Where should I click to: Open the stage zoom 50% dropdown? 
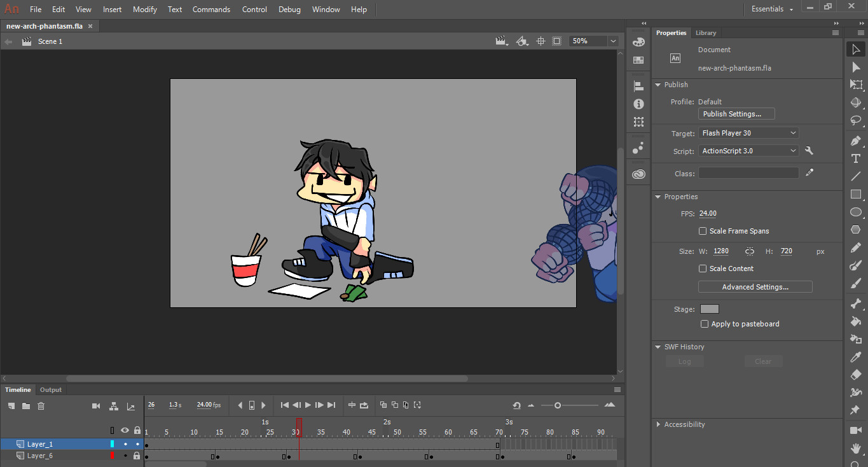(x=612, y=41)
